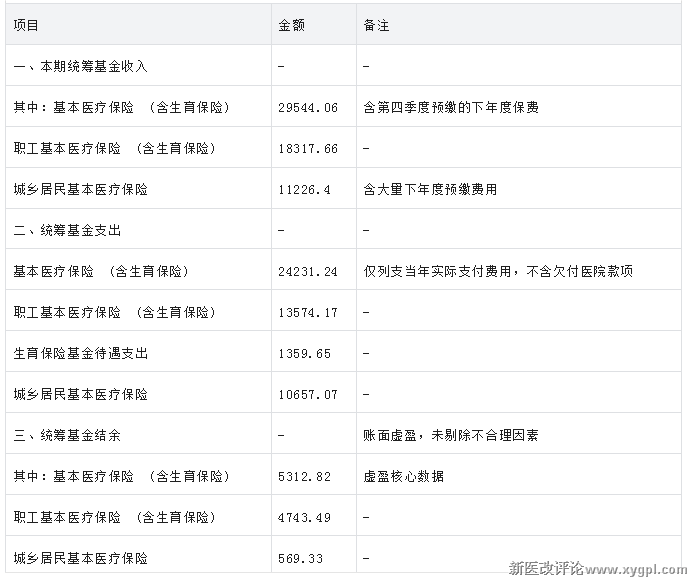This screenshot has height=577, width=690.
Task: Click the amount 4743.49 cell
Action: click(x=304, y=517)
